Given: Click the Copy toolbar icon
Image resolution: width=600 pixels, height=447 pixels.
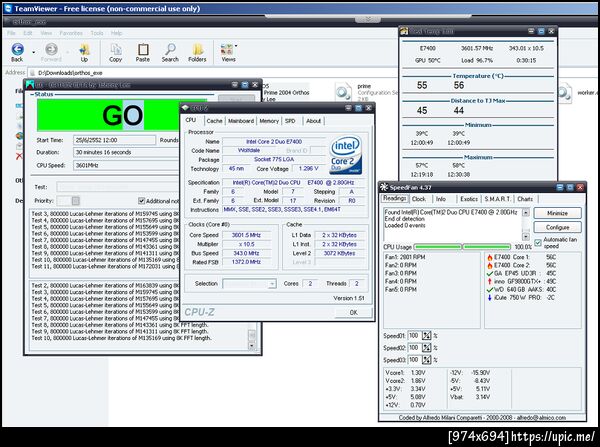Looking at the screenshot, I should click(116, 53).
